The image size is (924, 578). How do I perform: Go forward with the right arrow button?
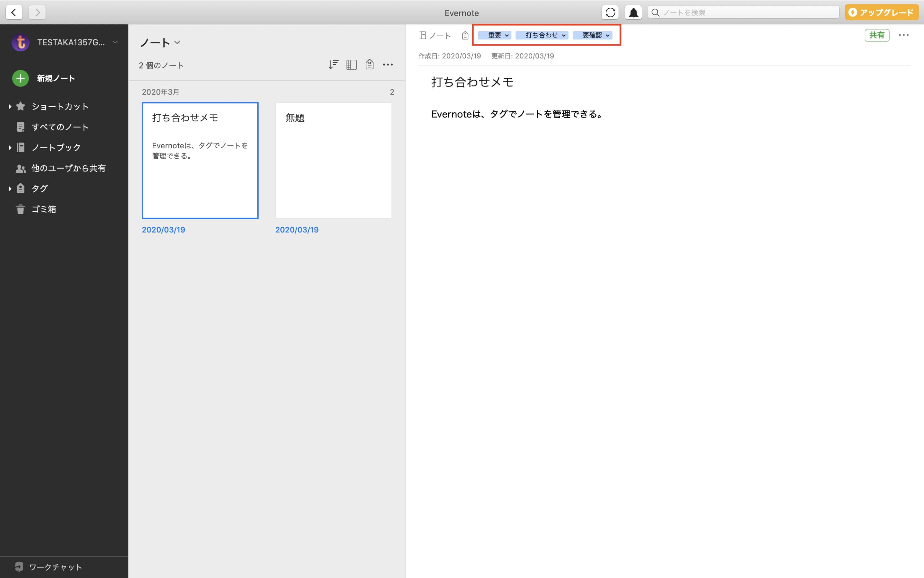coord(37,12)
